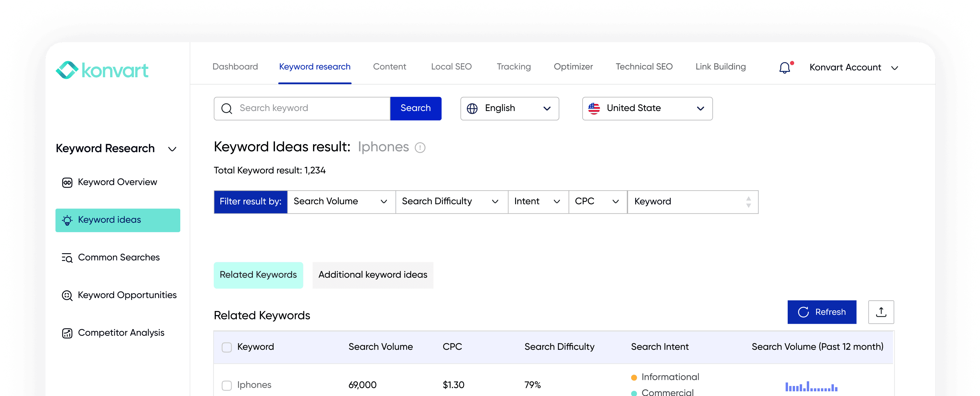Click the magnifier icon in the search bar

(227, 108)
